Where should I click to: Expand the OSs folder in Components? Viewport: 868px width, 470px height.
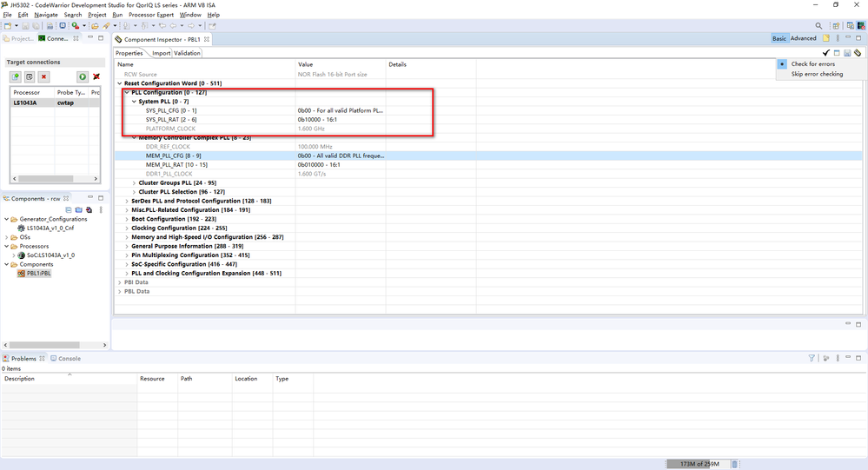click(7, 237)
